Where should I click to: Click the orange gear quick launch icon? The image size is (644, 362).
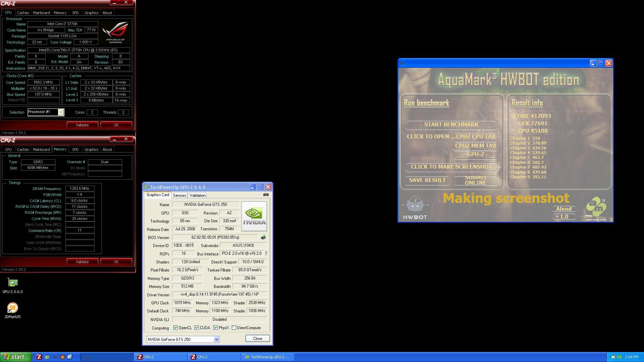62,357
